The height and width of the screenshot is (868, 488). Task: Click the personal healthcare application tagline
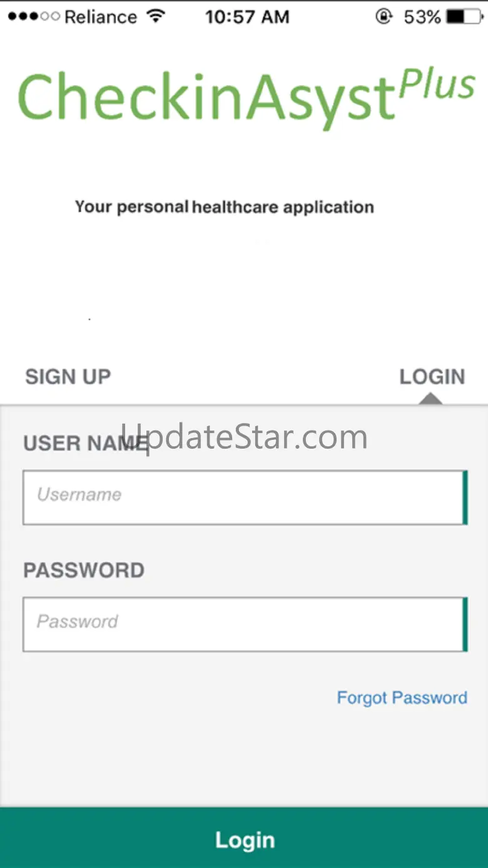[x=225, y=207]
